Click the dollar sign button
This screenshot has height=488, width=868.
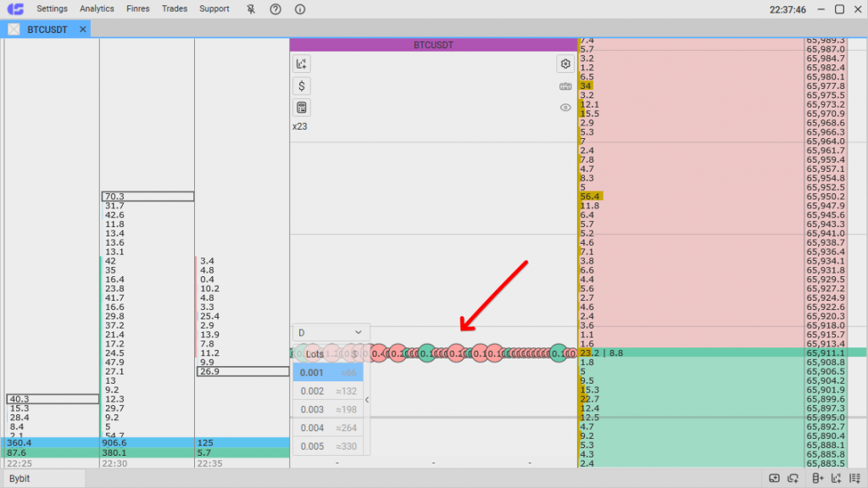click(302, 86)
